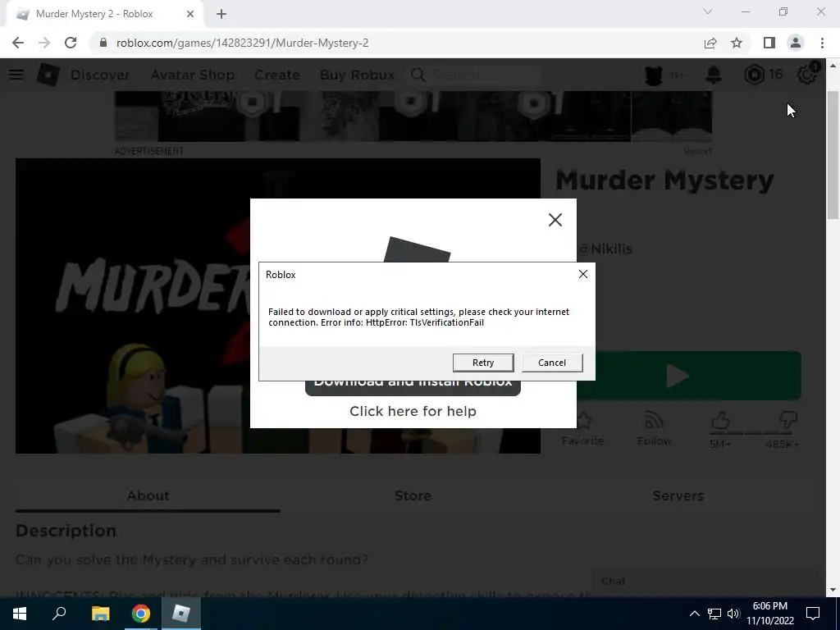
Task: Open a new browser tab
Action: [x=221, y=15]
